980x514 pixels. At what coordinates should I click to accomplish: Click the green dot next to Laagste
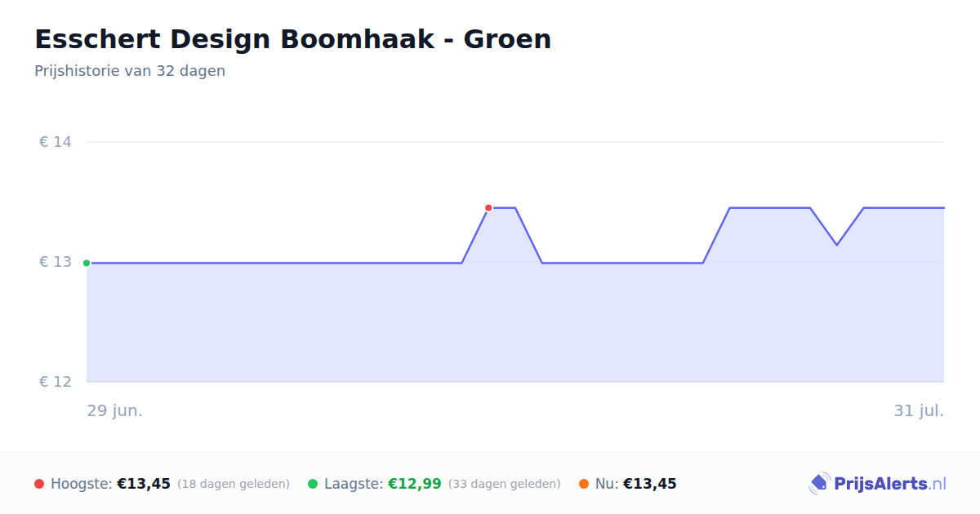[x=313, y=484]
